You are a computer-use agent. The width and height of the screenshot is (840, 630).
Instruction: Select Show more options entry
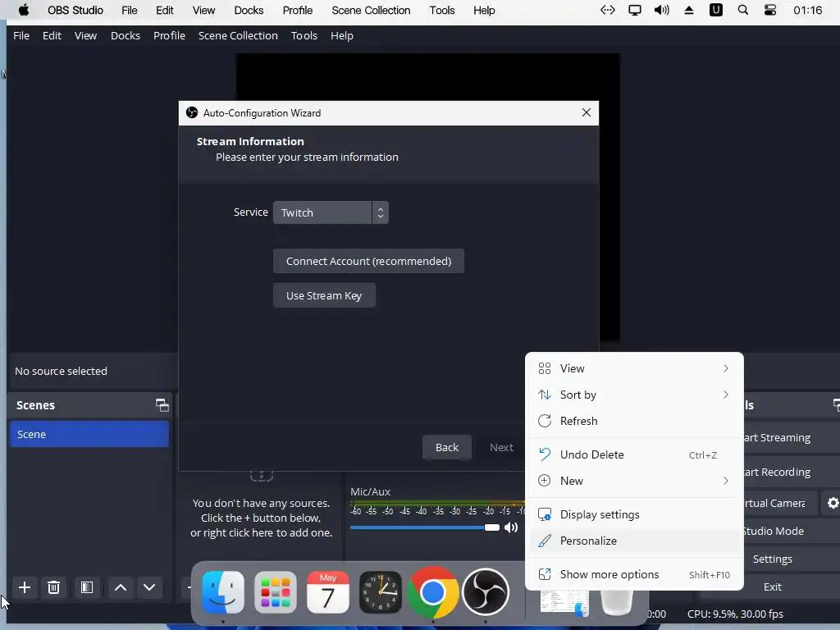click(634, 574)
